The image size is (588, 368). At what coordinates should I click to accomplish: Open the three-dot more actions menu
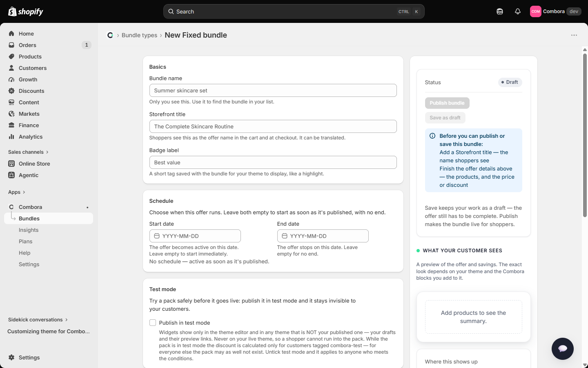point(574,35)
